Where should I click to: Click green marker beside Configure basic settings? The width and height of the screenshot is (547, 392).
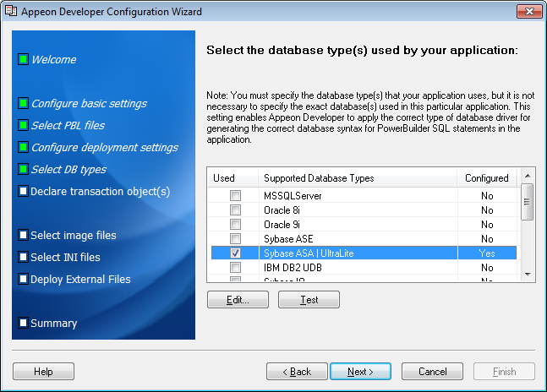(x=24, y=103)
